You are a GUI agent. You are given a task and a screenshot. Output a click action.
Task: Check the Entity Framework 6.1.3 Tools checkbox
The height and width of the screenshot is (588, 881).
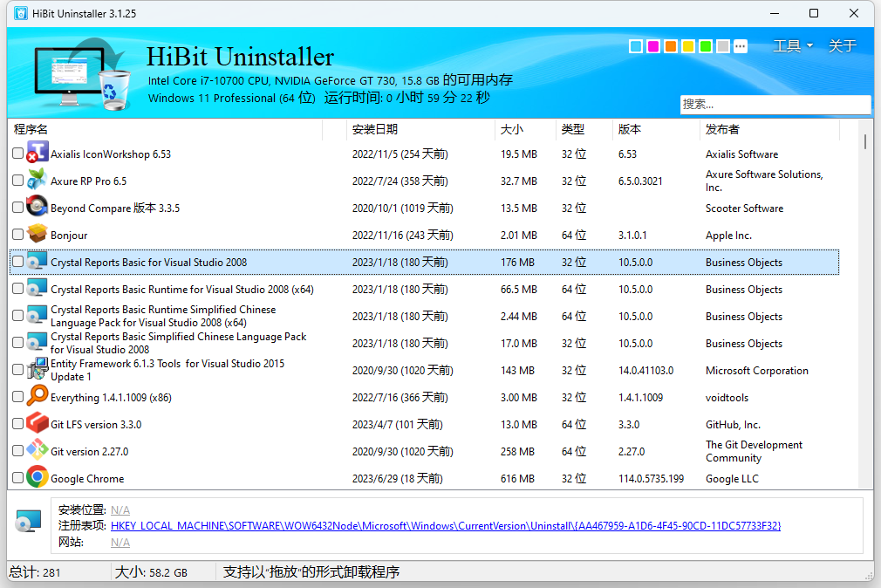18,369
